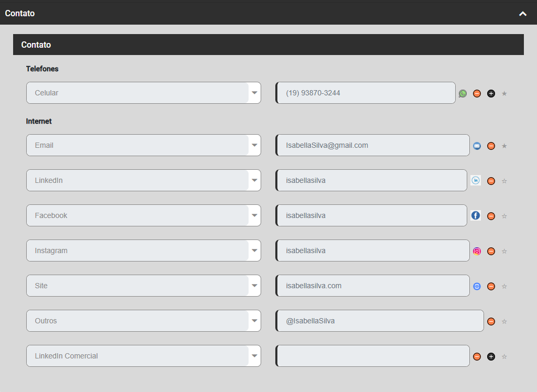Remove the Site row
Screen dimensions: 537x392
point(491,286)
